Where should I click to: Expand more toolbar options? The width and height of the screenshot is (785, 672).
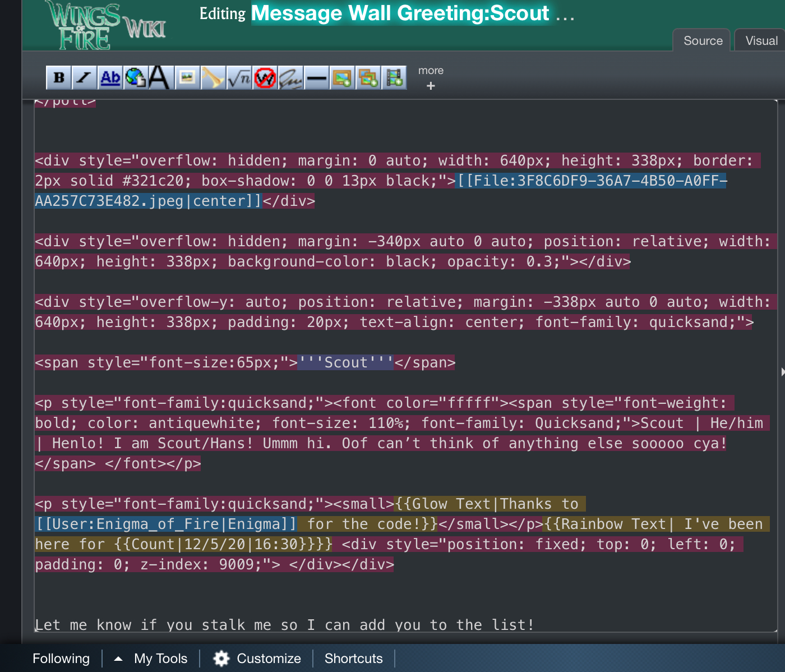coord(431,78)
